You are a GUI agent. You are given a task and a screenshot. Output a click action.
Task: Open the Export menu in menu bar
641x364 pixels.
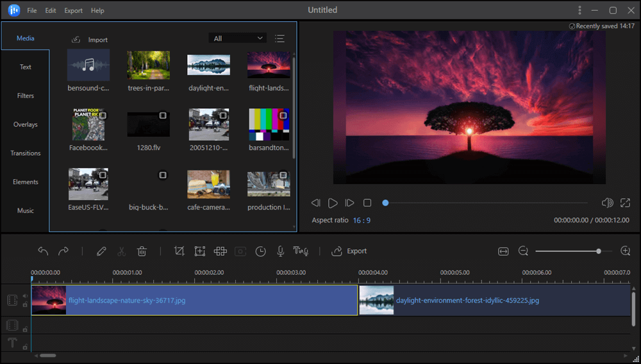pyautogui.click(x=73, y=10)
